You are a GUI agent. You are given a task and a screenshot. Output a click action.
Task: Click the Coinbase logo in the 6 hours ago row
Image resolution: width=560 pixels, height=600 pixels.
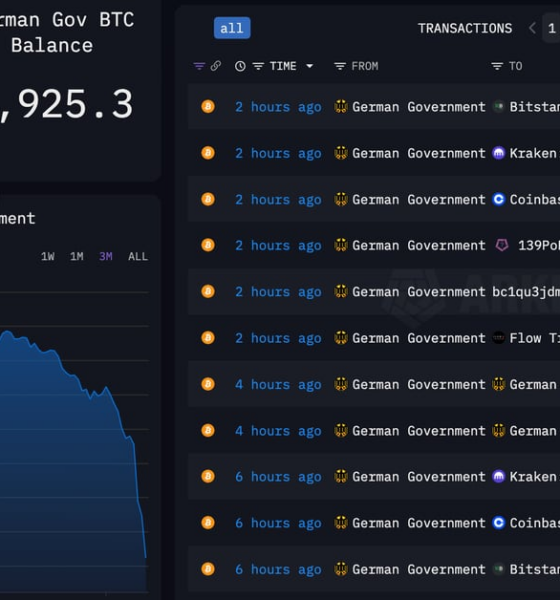pos(498,523)
